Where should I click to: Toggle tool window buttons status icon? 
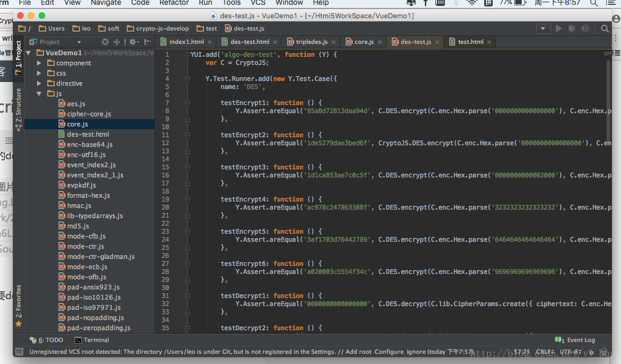[19, 352]
